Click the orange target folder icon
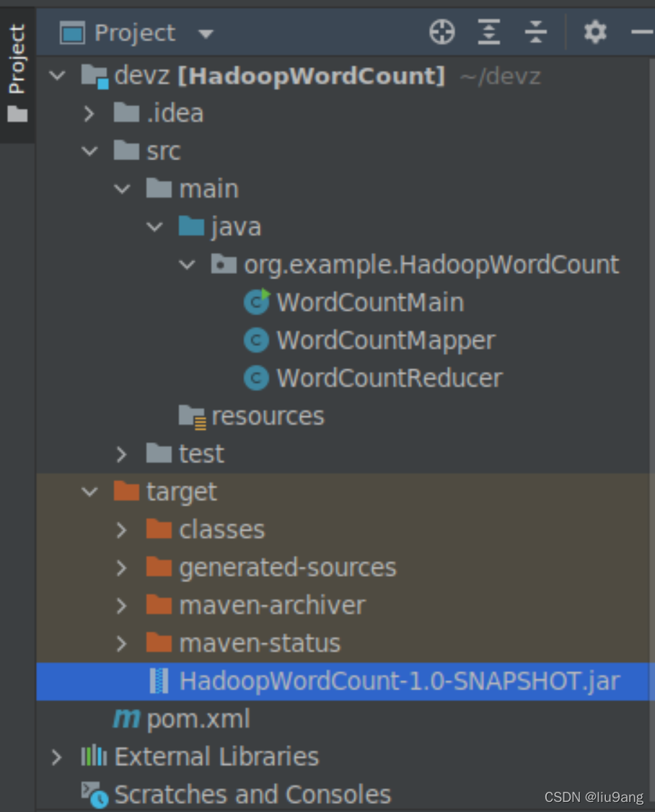Screen dimensions: 655x812 pos(126,490)
